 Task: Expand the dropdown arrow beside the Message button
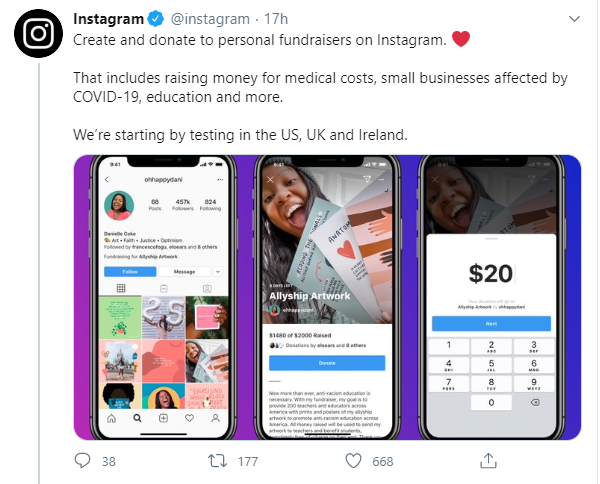(x=217, y=272)
